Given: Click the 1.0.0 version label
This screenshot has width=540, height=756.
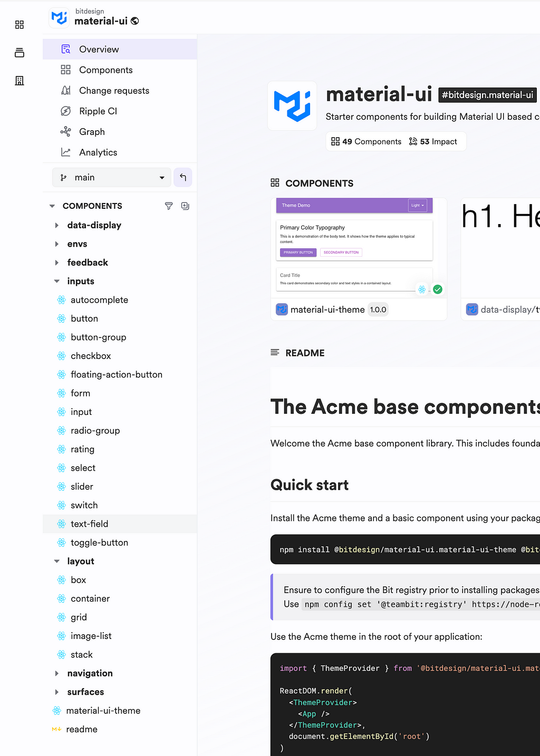Looking at the screenshot, I should click(378, 309).
